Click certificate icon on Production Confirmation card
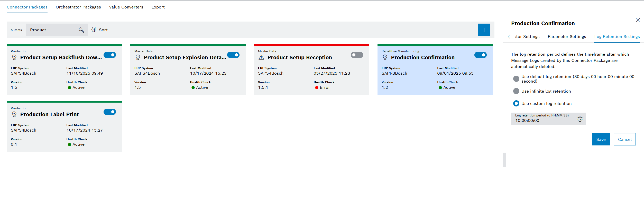 [x=385, y=57]
